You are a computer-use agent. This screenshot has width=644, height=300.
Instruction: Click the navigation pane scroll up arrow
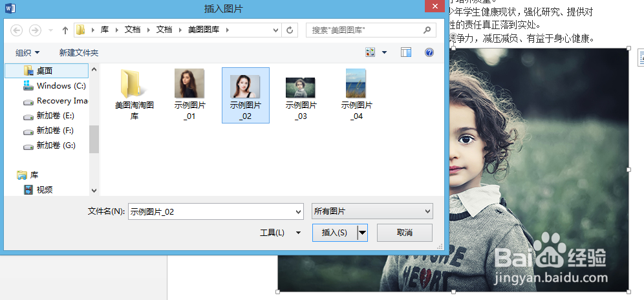94,69
